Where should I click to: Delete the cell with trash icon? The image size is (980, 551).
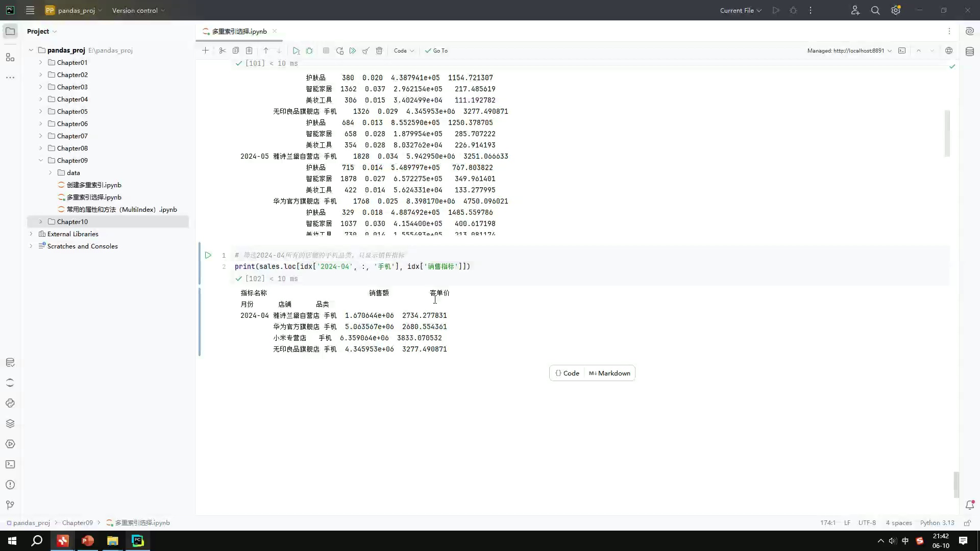tap(379, 51)
